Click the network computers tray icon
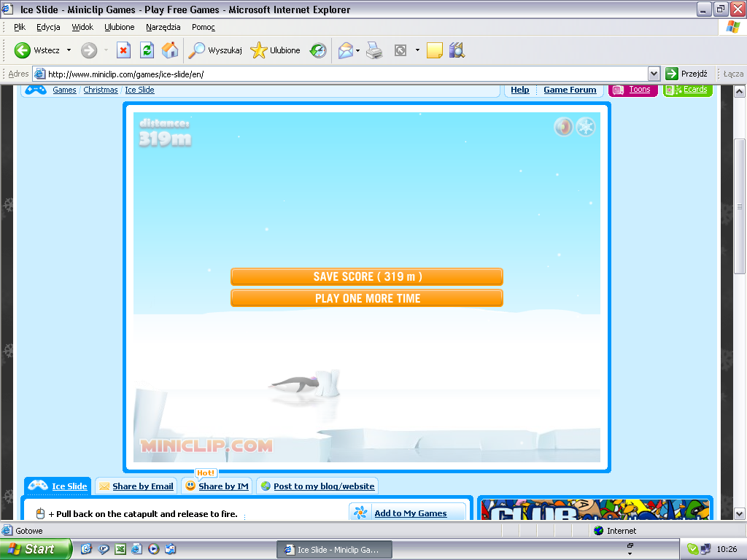The image size is (747, 560). pos(705,549)
